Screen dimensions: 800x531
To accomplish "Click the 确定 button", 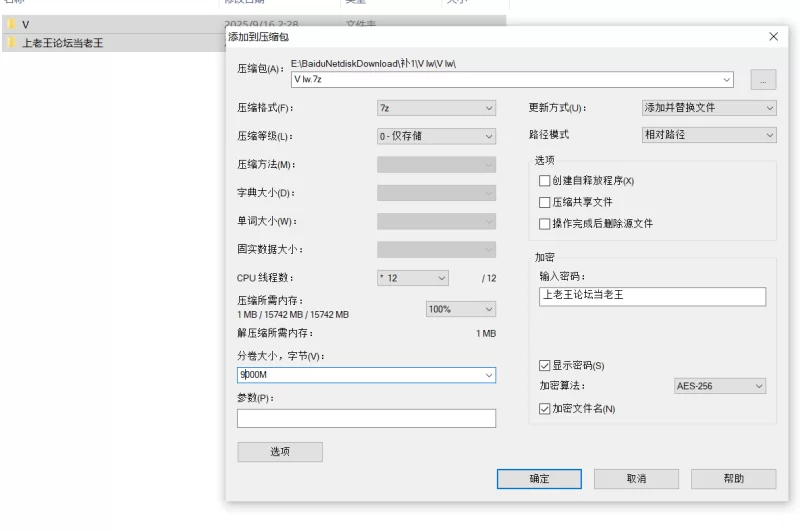I will [539, 479].
